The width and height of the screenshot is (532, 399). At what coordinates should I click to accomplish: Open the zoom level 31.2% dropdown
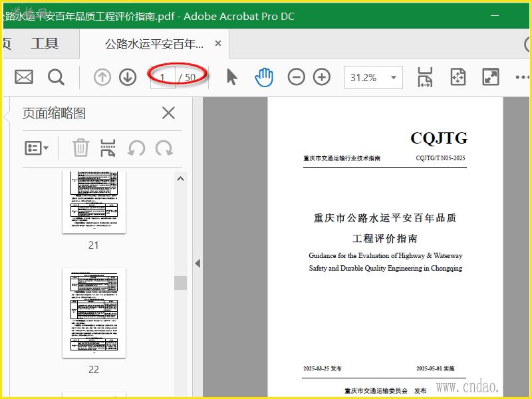pos(374,77)
